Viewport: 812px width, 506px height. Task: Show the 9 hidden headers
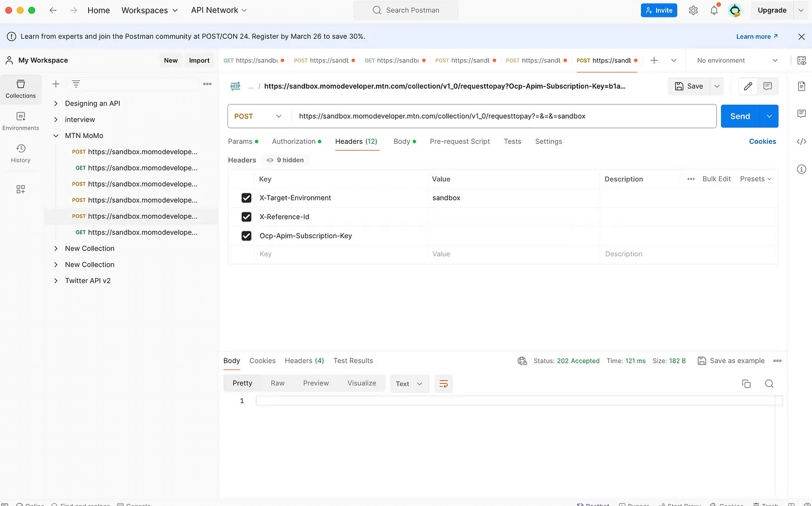click(285, 160)
